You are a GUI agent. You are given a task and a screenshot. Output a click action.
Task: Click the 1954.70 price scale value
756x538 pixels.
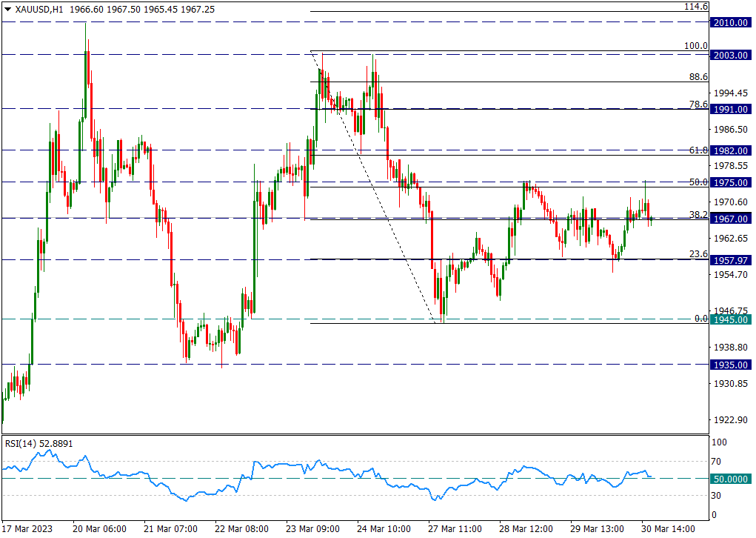[731, 274]
